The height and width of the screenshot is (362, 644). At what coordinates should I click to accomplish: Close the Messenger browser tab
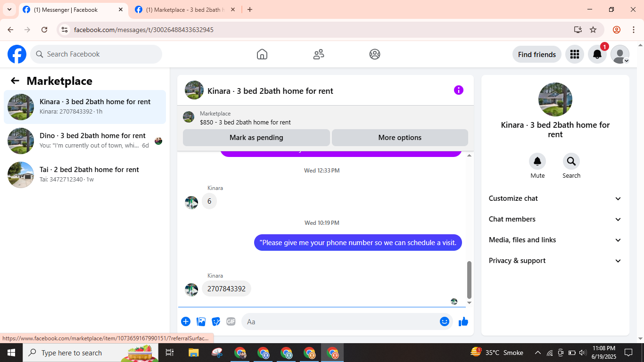(x=121, y=9)
